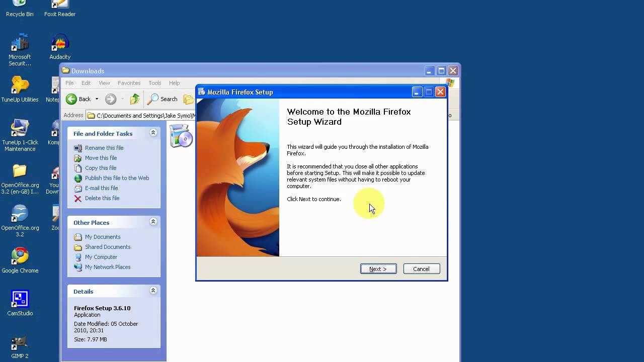Open the My Network Places link
The image size is (644, 362).
108,267
